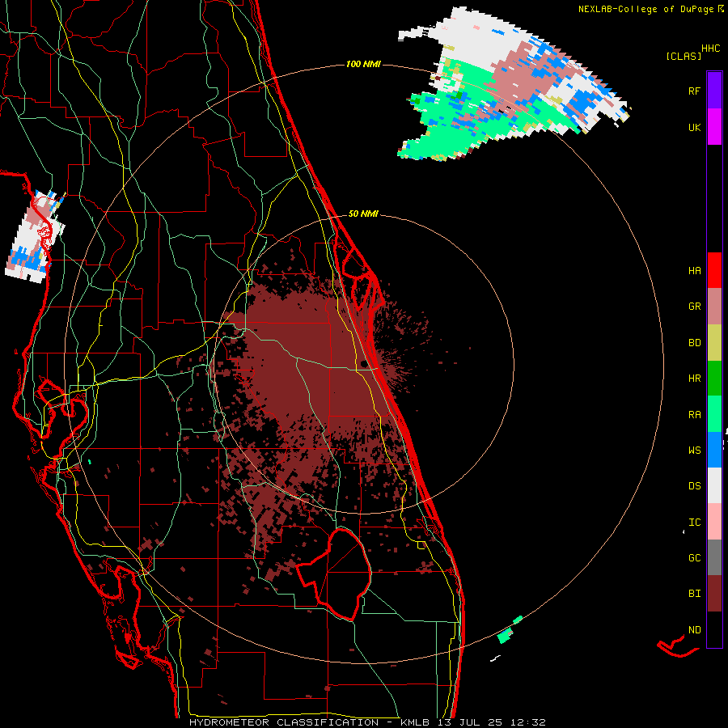The width and height of the screenshot is (728, 728).
Task: Click the '12:32' timestamp text
Action: pyautogui.click(x=527, y=722)
